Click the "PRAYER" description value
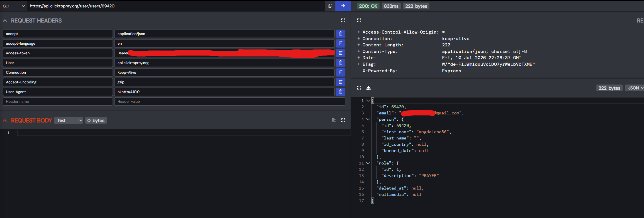Viewport: 644px width, 218px height. pyautogui.click(x=429, y=176)
